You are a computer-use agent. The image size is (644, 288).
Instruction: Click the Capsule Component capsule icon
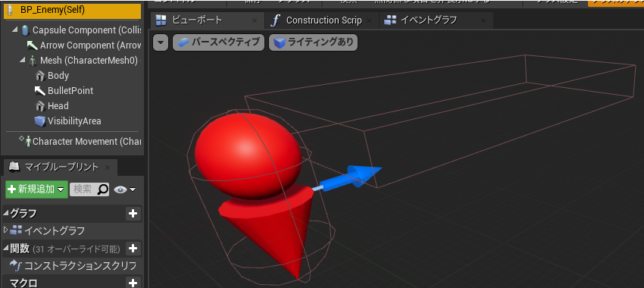[25, 30]
